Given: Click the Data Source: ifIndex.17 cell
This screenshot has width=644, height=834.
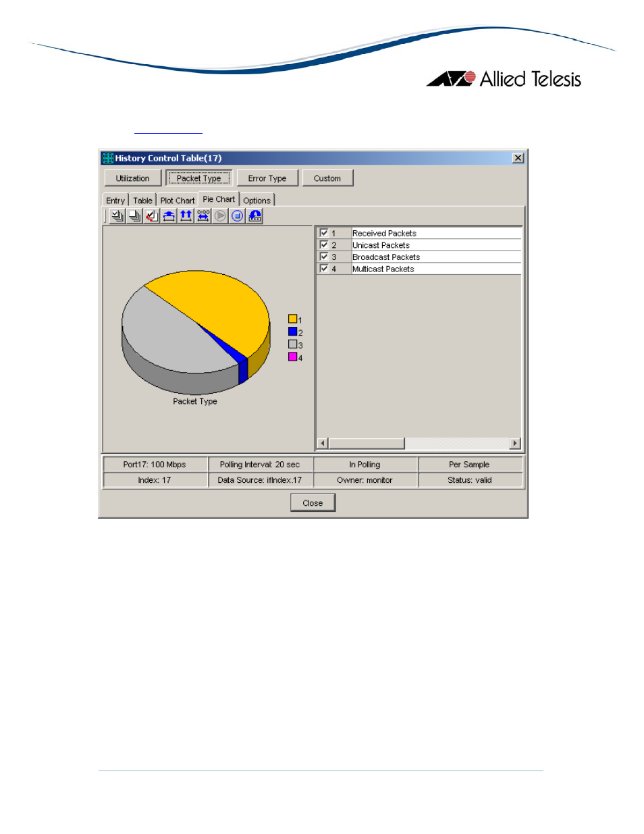Looking at the screenshot, I should tap(260, 480).
